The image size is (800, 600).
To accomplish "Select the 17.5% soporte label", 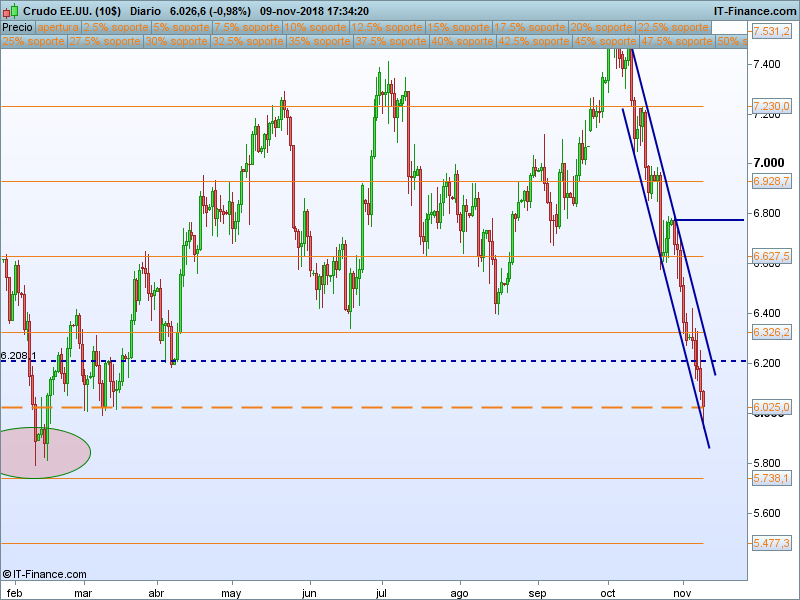I will [530, 28].
